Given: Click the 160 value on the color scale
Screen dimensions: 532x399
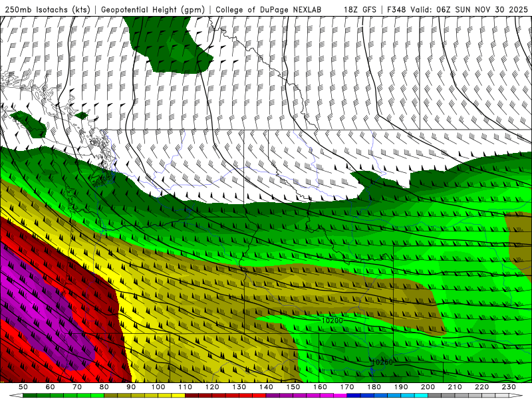Looking at the screenshot, I should click(x=320, y=387).
